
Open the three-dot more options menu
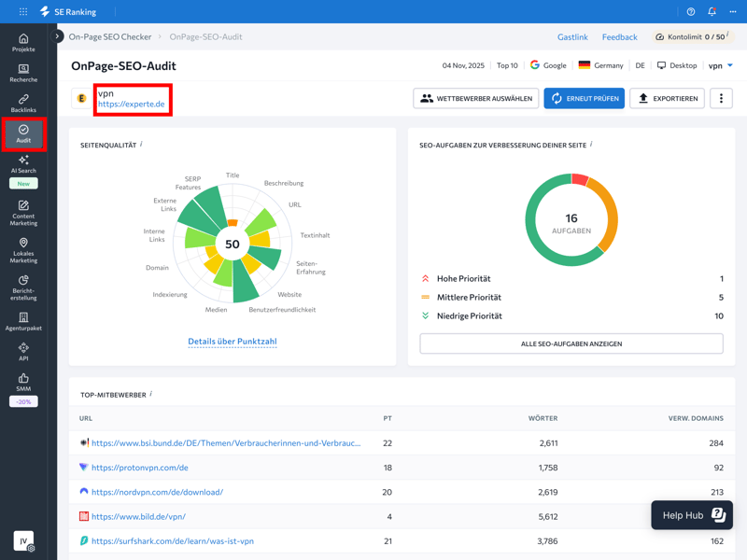721,98
